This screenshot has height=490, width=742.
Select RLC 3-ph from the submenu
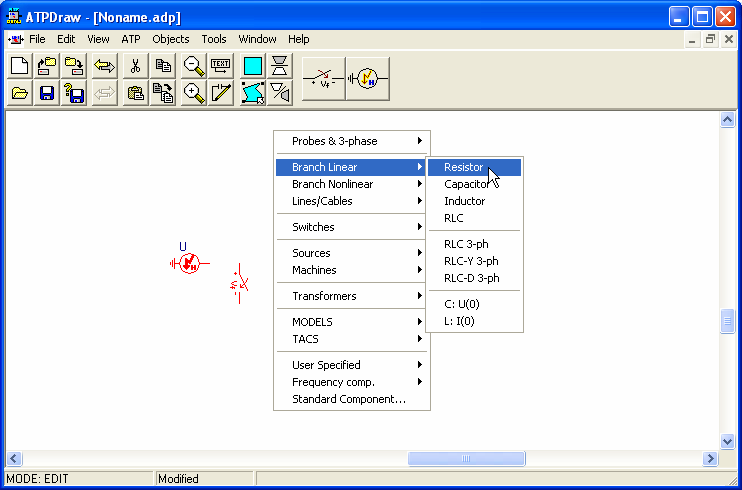(474, 244)
